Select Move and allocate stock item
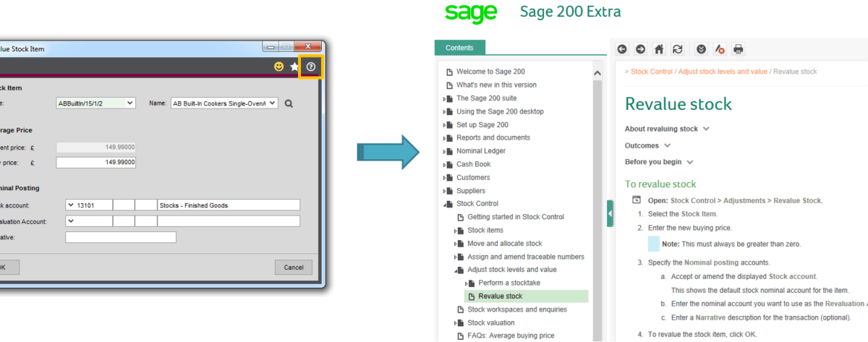 [505, 244]
